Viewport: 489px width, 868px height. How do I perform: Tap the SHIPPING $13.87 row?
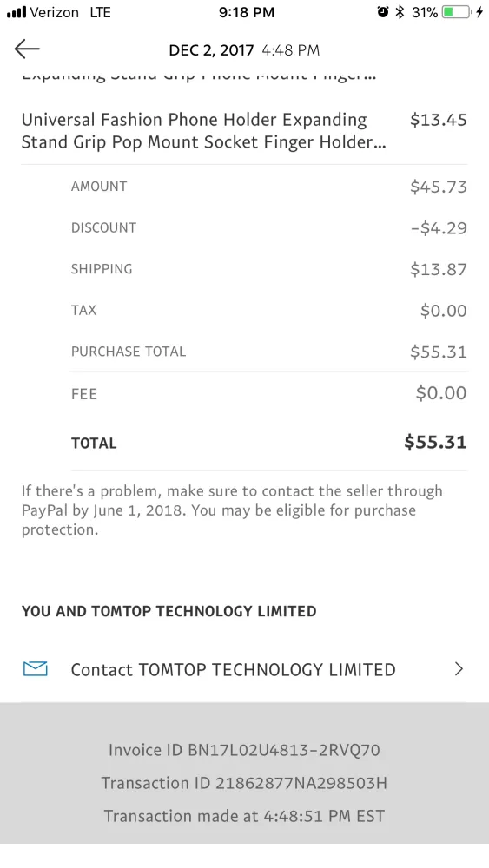click(x=268, y=269)
